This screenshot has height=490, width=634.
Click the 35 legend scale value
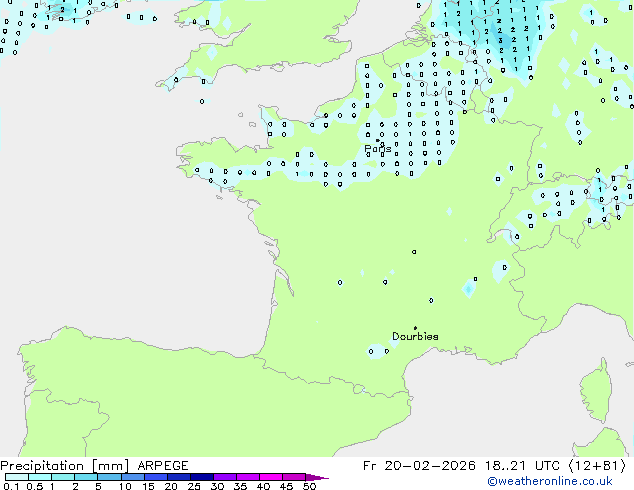241,486
